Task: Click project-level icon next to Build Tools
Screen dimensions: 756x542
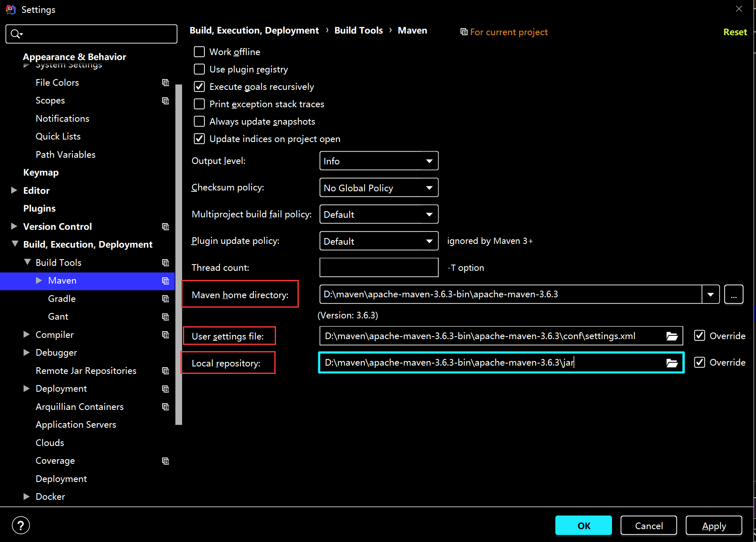Action: [166, 263]
